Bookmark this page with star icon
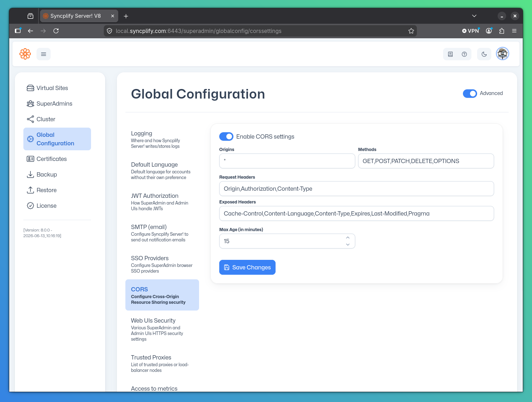The width and height of the screenshot is (532, 402). (x=411, y=31)
